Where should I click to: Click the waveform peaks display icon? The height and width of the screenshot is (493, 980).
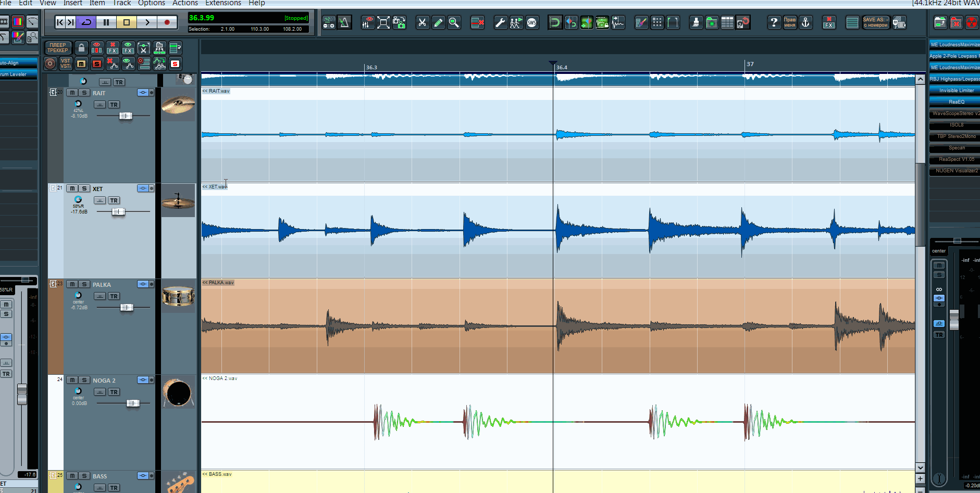(x=618, y=22)
